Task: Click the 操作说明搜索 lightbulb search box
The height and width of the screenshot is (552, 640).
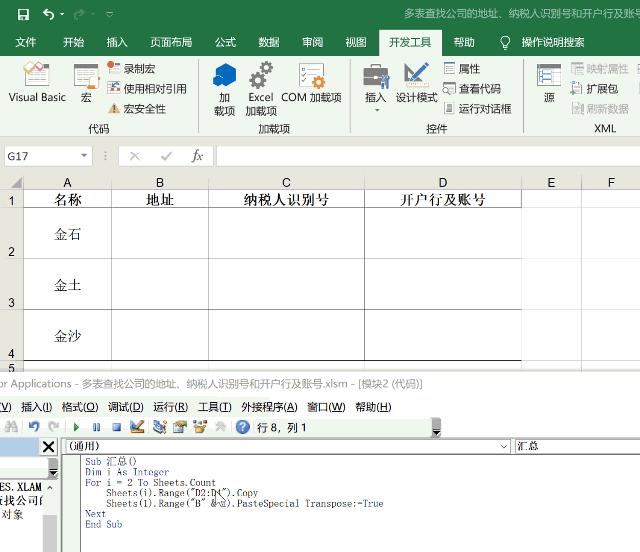Action: tap(543, 42)
